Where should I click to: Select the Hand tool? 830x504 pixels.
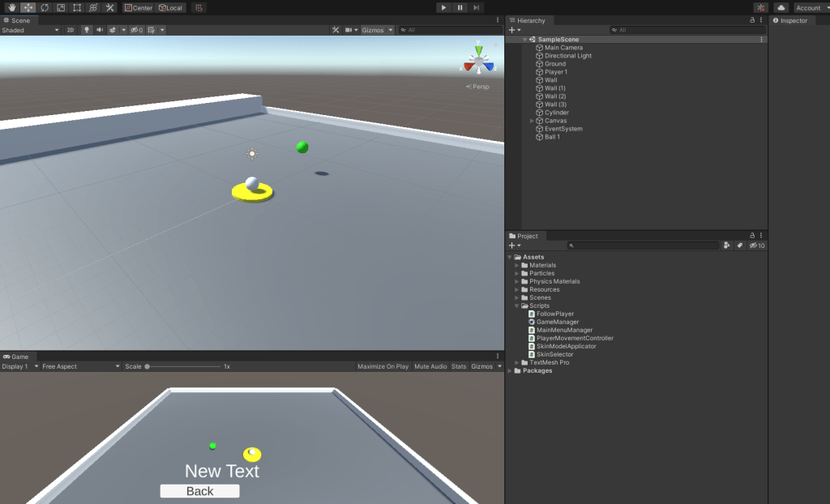point(11,7)
